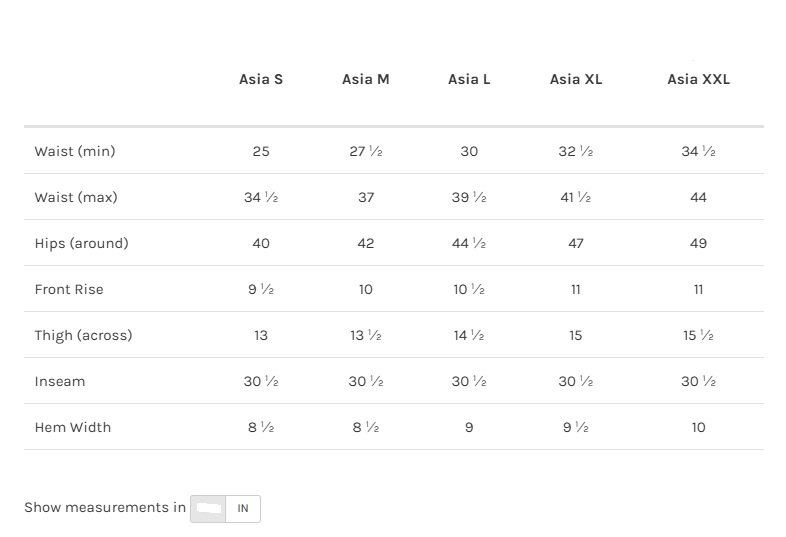This screenshot has width=786, height=537.
Task: Click the Waist (min) row label
Action: [x=75, y=151]
